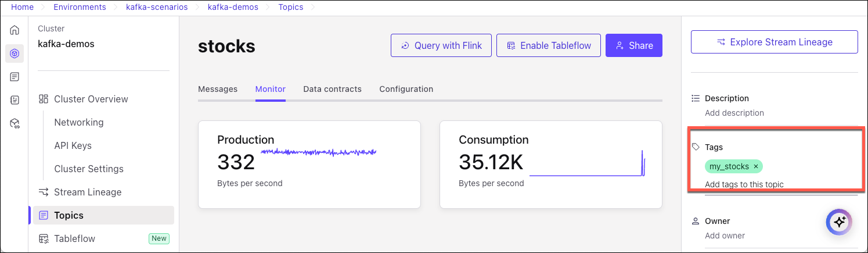Go to API Keys in sidebar

point(73,145)
